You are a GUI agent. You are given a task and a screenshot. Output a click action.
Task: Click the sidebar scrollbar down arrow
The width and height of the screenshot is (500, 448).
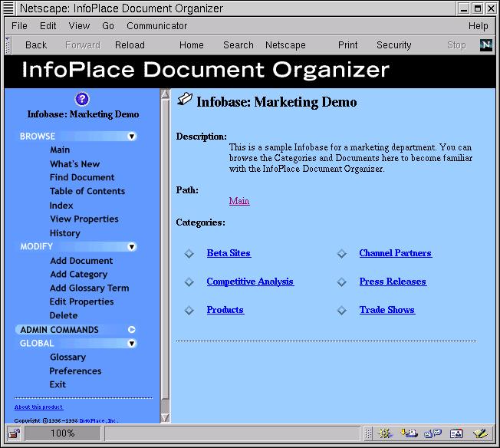click(165, 417)
